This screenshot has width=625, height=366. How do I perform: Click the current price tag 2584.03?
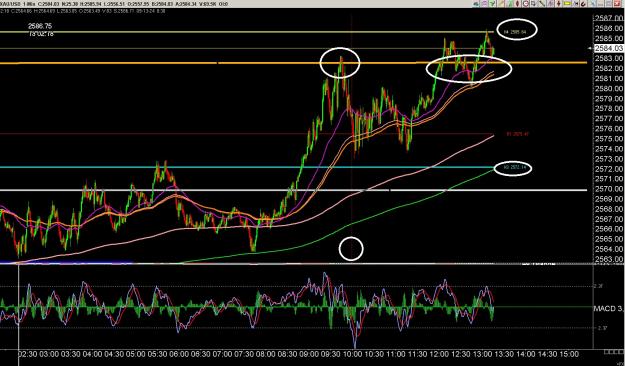pos(609,48)
